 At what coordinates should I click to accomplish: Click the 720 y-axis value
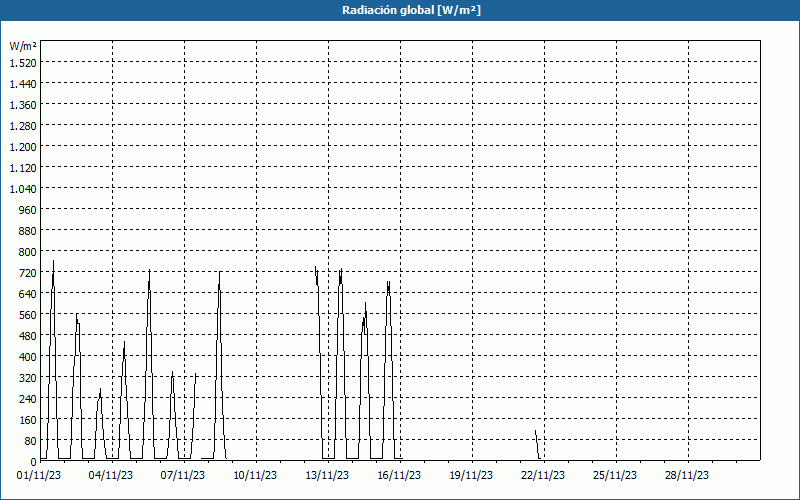[28, 272]
